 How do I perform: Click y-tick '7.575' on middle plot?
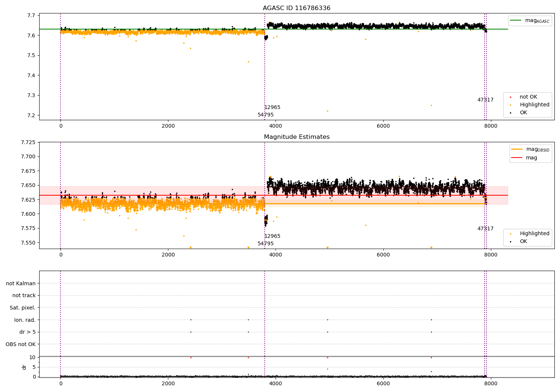click(28, 228)
